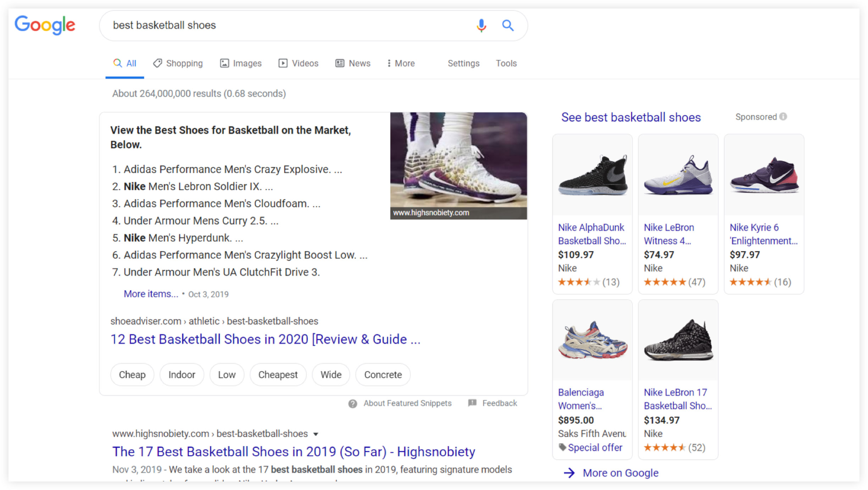Click the $134.97 price text
868x490 pixels.
(x=662, y=420)
